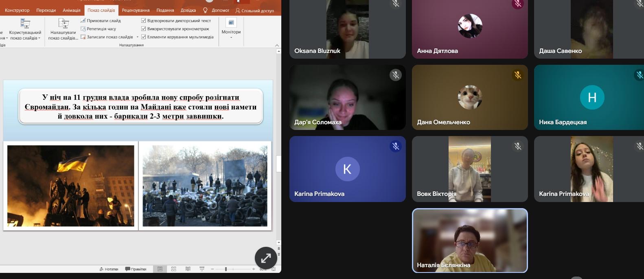The height and width of the screenshot is (279, 644).
Task: Click the Приховати слайд icon
Action: [83, 20]
